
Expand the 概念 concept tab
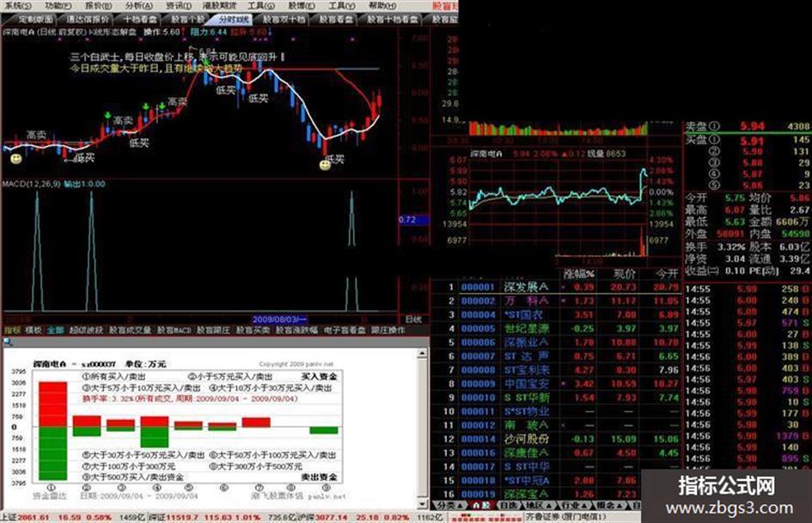point(609,505)
